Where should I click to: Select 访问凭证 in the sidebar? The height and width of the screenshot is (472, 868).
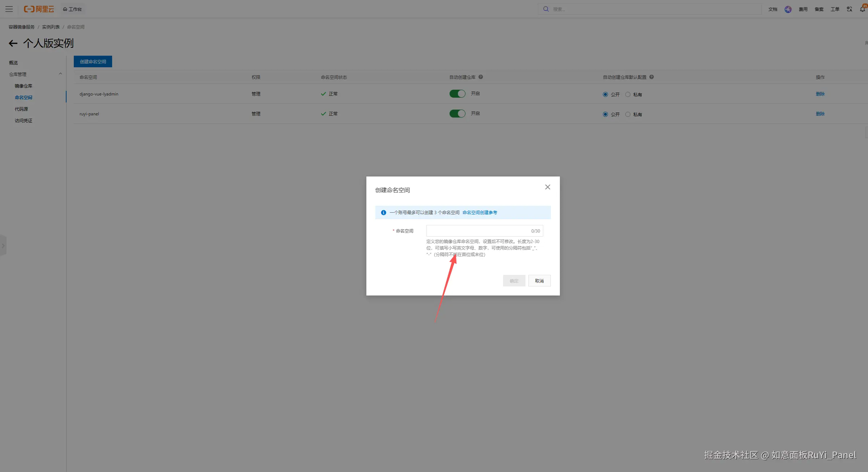(x=24, y=121)
